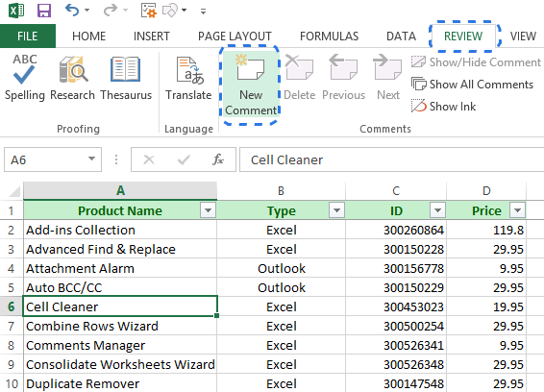The image size is (544, 392).
Task: Select column A header
Action: 120,191
